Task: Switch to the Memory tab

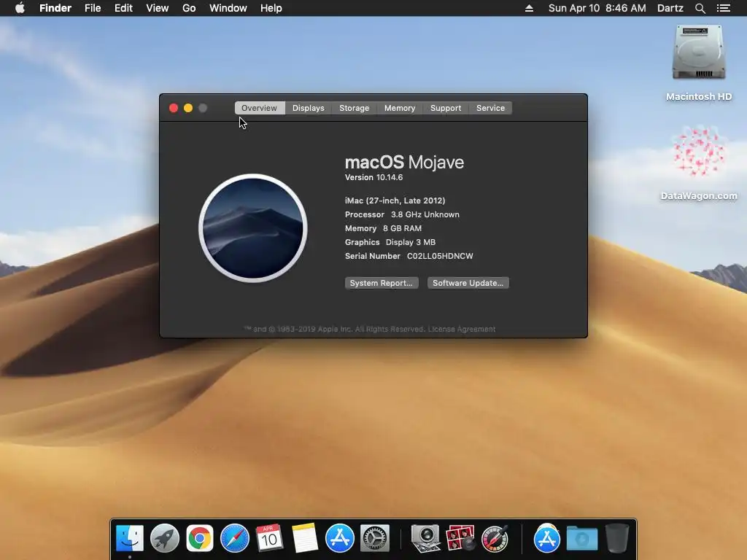Action: 400,108
